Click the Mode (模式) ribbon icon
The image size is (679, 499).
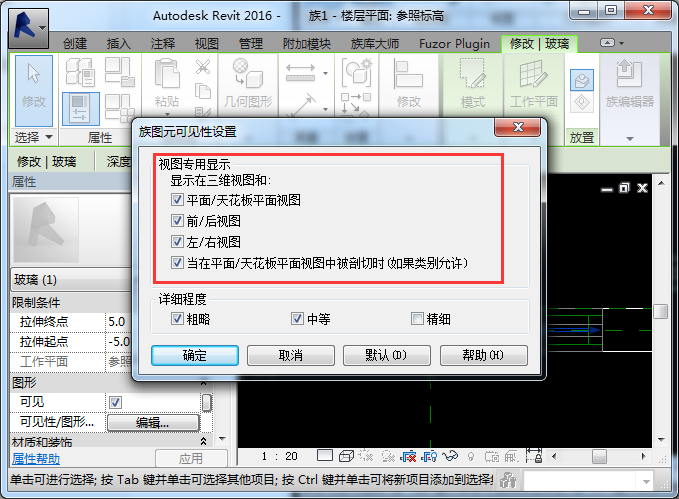(x=473, y=82)
